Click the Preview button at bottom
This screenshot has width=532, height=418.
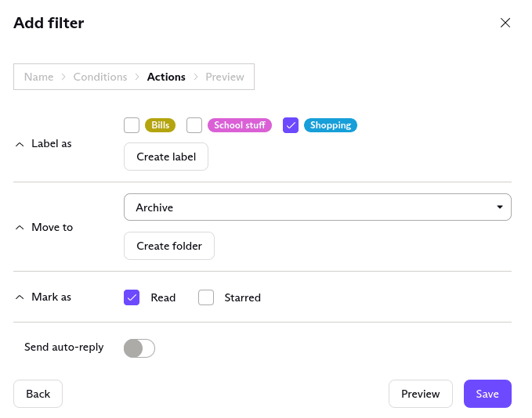coord(421,394)
